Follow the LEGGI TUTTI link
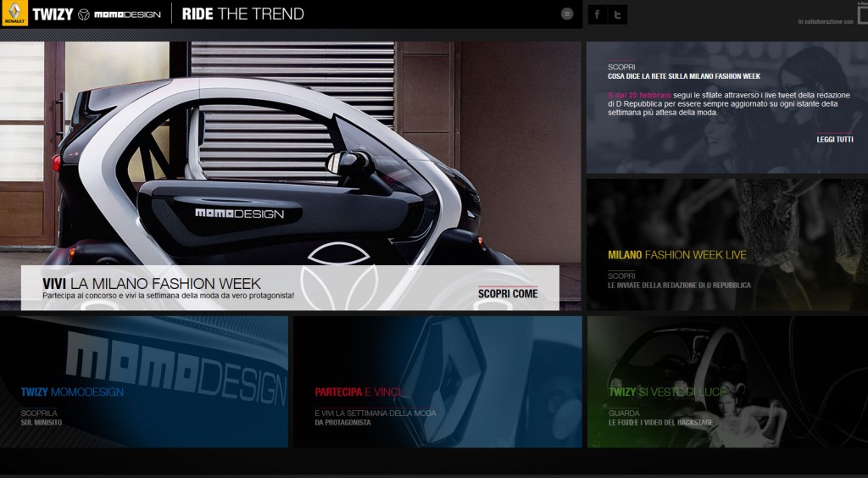This screenshot has width=868, height=478. pyautogui.click(x=835, y=139)
